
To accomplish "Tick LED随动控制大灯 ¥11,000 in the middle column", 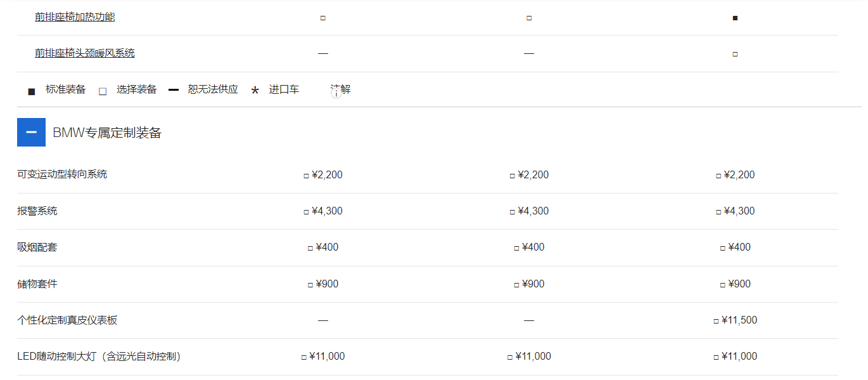I will point(509,357).
